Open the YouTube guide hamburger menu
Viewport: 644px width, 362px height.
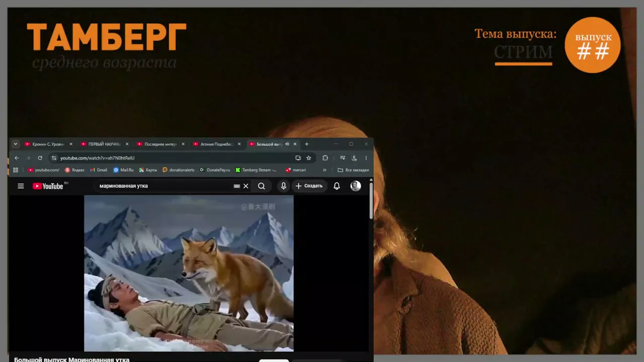point(21,186)
